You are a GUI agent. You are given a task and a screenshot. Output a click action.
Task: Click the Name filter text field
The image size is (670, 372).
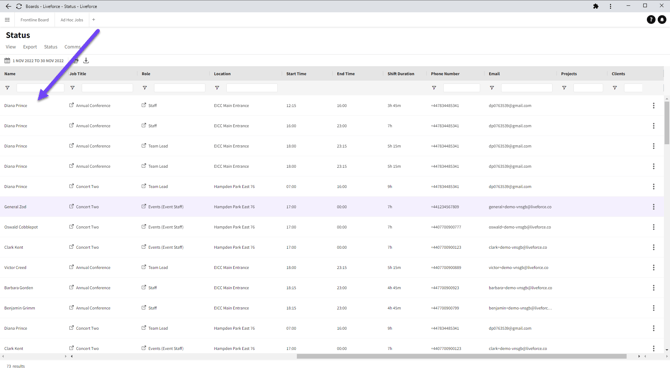(40, 88)
